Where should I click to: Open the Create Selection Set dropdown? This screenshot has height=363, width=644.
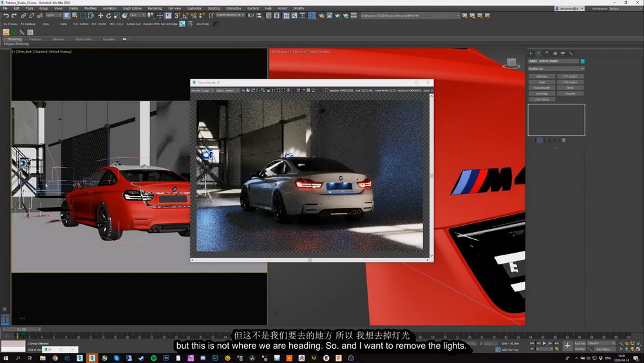[x=230, y=15]
